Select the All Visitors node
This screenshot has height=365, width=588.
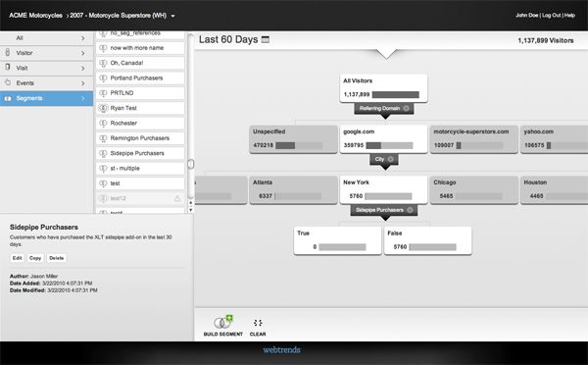383,88
